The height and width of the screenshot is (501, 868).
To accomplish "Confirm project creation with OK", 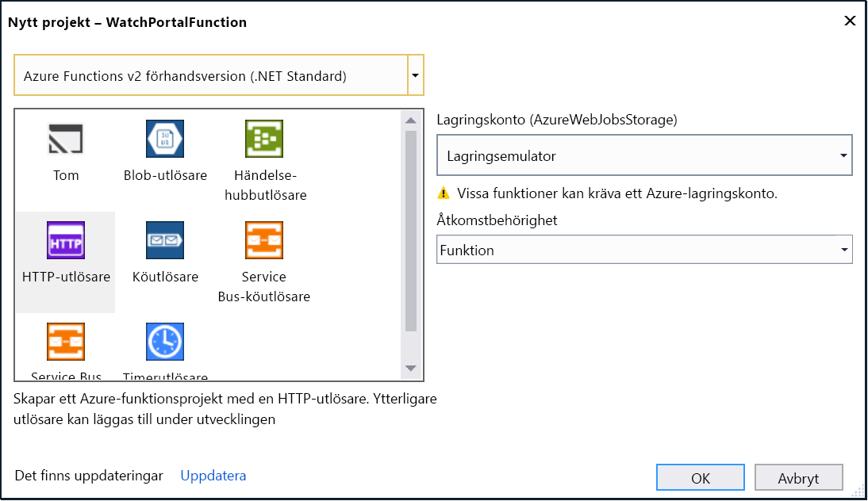I will [700, 477].
